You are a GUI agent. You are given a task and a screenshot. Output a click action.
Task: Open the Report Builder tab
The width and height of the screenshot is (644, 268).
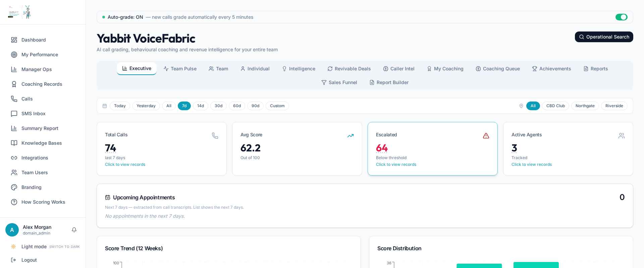(x=389, y=82)
